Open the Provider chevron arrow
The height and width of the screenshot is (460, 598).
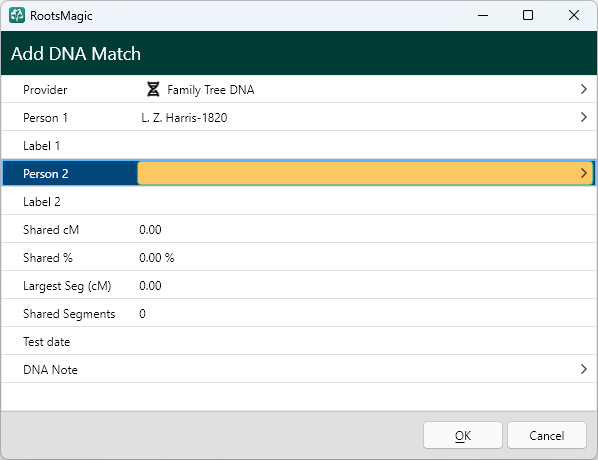tap(583, 89)
